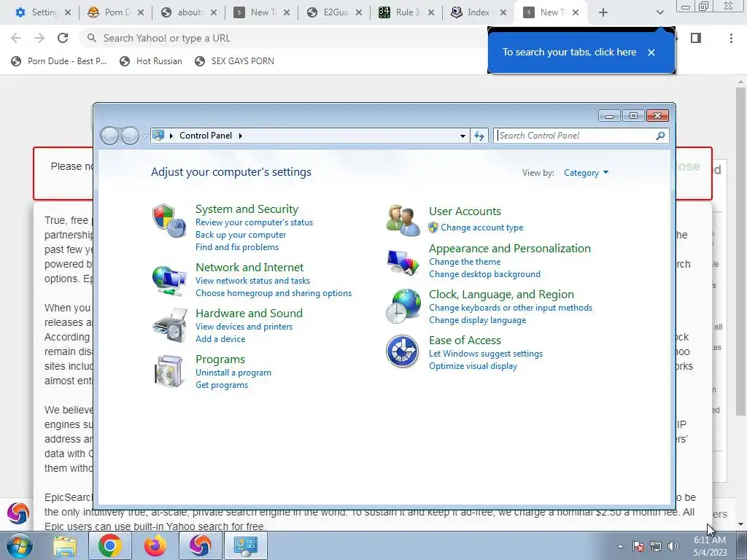Click Change display language link

tap(477, 321)
